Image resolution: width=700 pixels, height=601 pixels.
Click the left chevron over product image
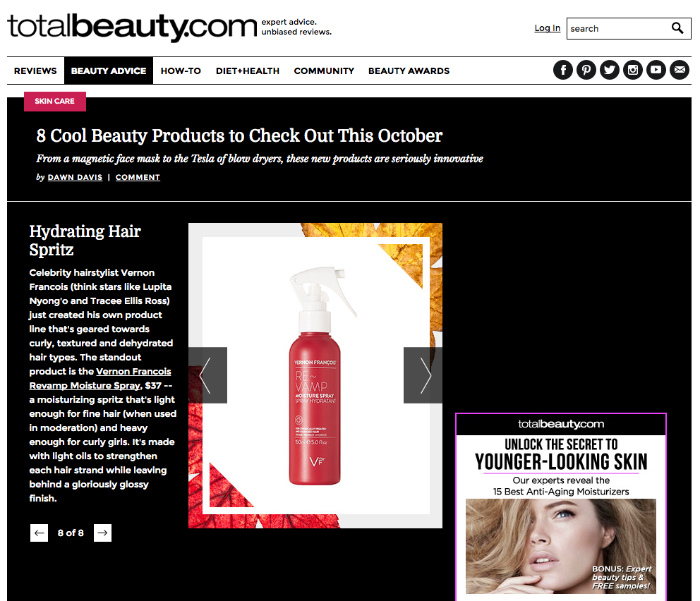pyautogui.click(x=207, y=375)
